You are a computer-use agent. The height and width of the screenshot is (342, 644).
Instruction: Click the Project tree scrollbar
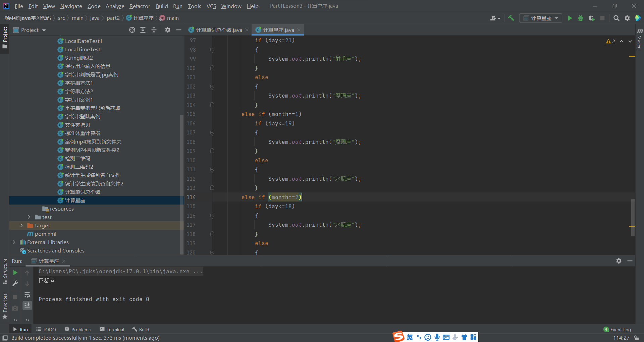point(182,184)
